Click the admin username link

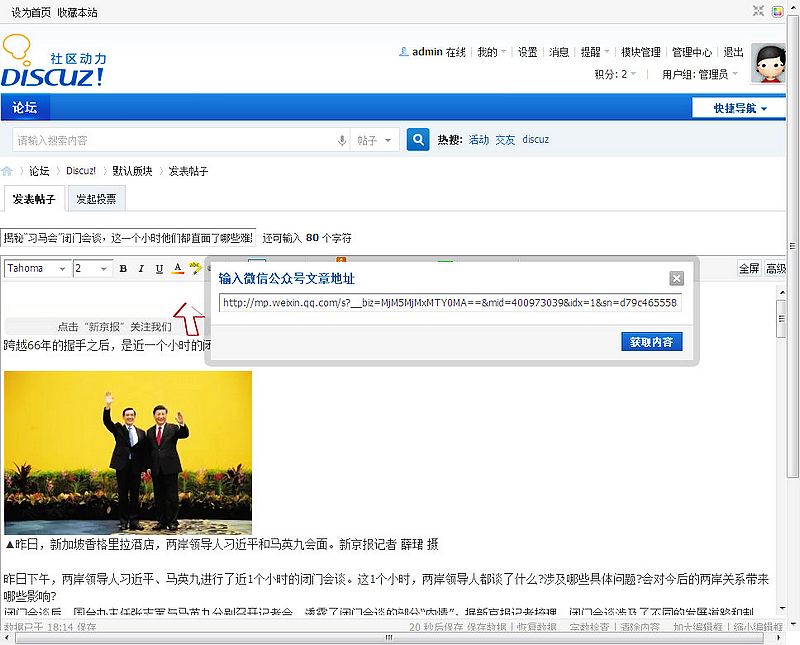(x=427, y=52)
